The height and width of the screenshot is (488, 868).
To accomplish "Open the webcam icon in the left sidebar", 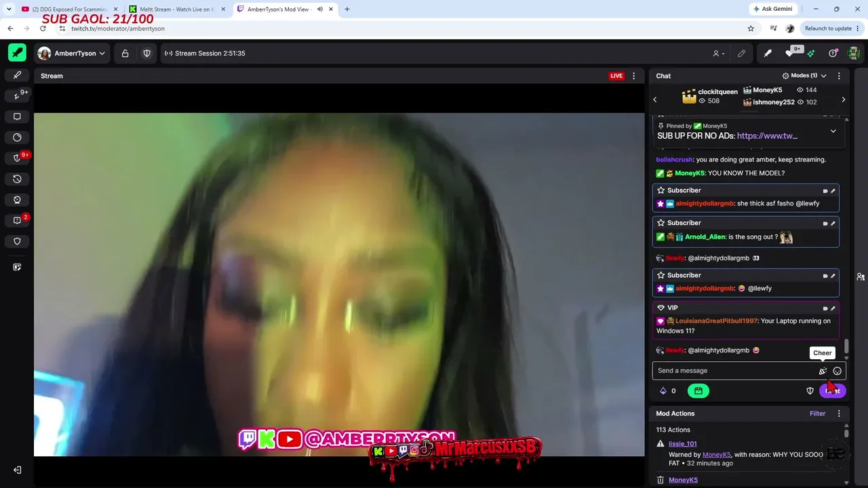I will pyautogui.click(x=17, y=200).
